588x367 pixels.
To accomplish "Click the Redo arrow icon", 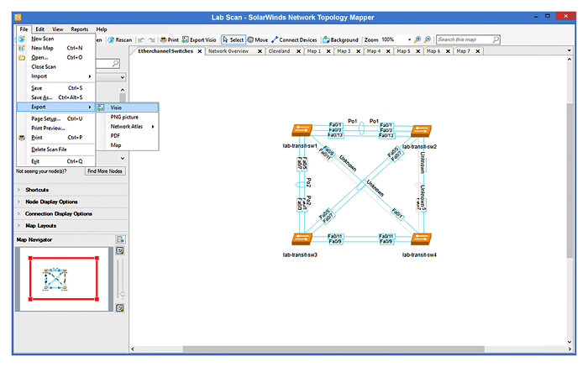I will point(151,39).
